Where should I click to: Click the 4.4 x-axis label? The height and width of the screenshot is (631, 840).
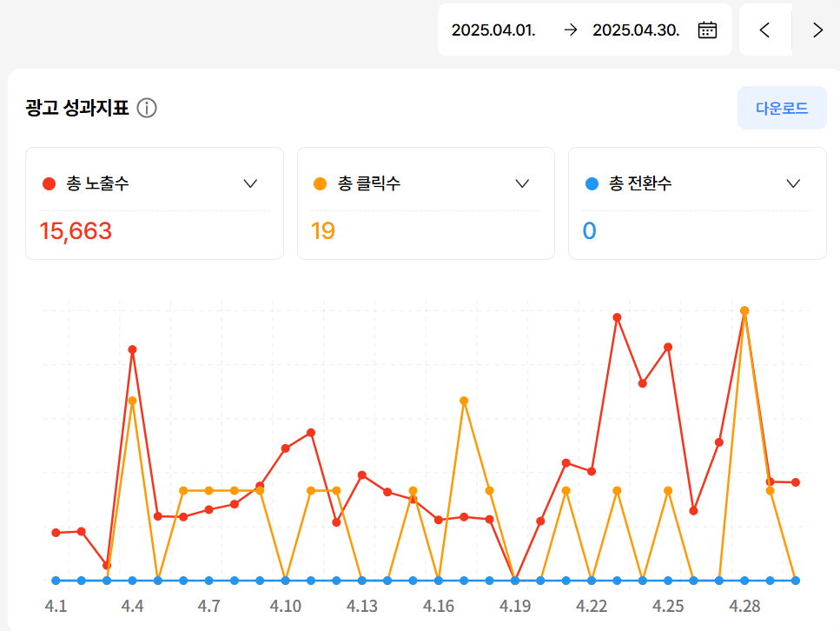132,607
